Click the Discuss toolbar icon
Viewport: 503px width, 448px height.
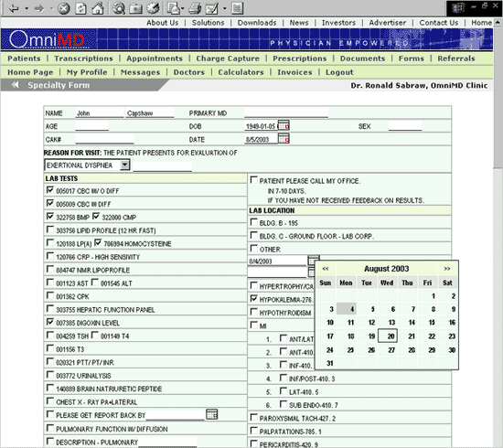pyautogui.click(x=237, y=8)
